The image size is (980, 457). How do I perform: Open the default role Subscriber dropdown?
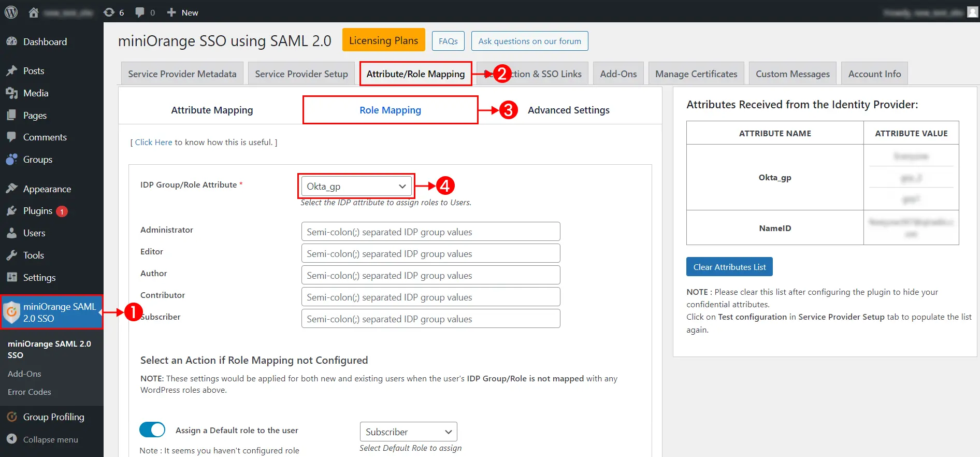click(409, 432)
